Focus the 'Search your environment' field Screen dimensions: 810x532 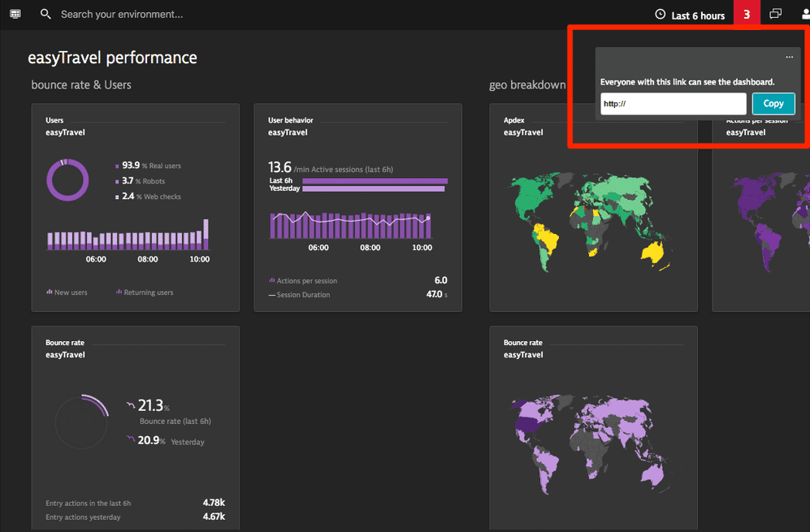pos(122,15)
